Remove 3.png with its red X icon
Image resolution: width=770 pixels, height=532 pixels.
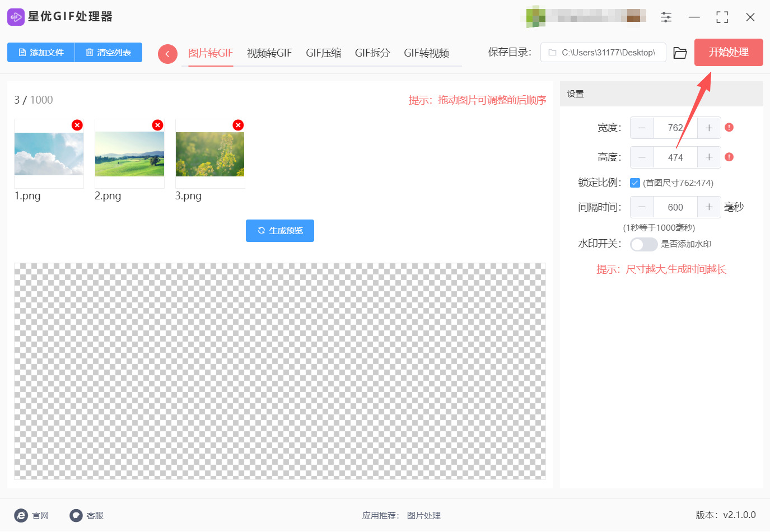[x=239, y=125]
